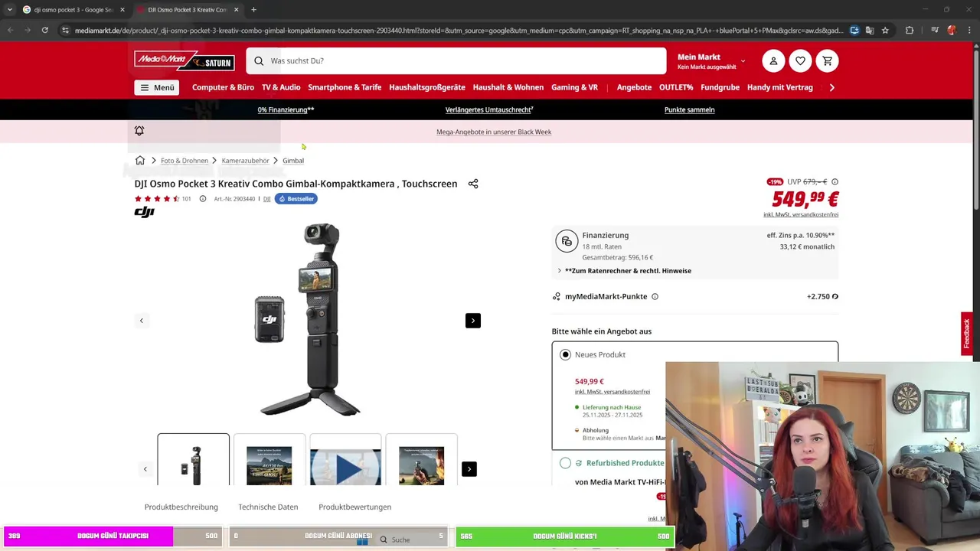Open TV & Audio category

(x=281, y=87)
